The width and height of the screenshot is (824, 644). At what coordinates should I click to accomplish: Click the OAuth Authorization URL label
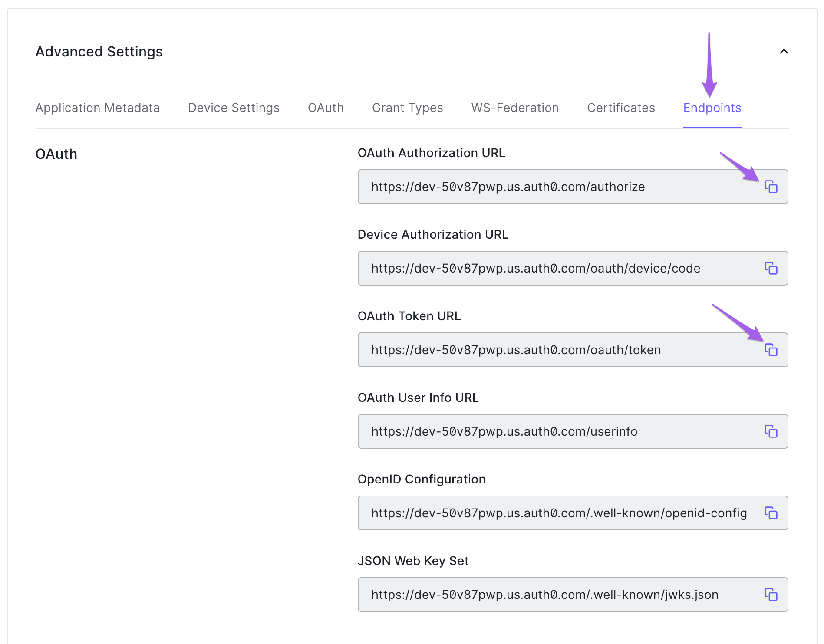pos(431,153)
